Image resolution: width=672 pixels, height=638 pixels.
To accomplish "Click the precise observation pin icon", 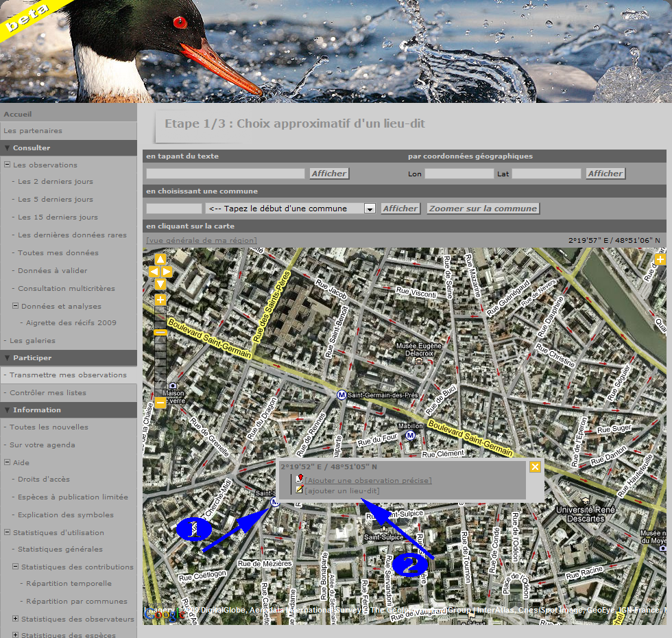I will tap(300, 480).
